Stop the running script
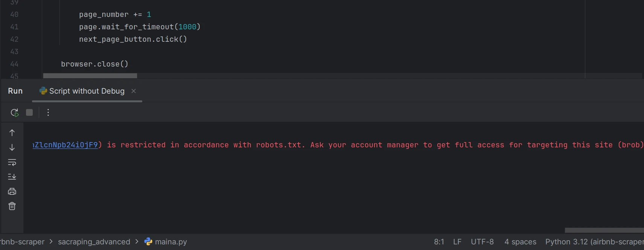This screenshot has height=250, width=644. [x=29, y=112]
